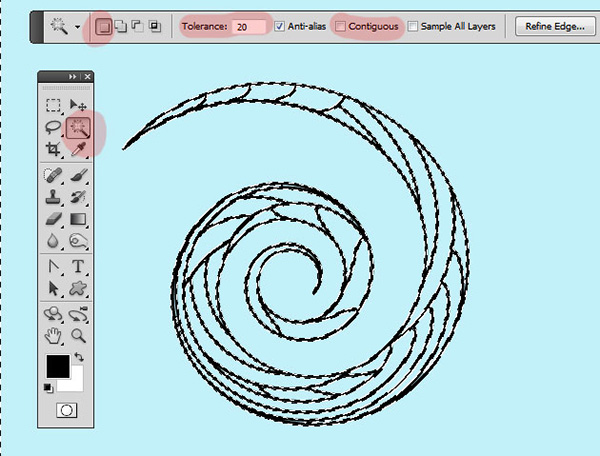
Task: Select the Type tool
Action: pyautogui.click(x=78, y=266)
